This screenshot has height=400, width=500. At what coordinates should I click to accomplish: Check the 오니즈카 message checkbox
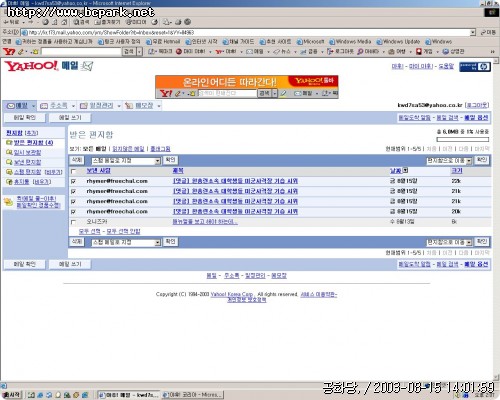click(74, 222)
